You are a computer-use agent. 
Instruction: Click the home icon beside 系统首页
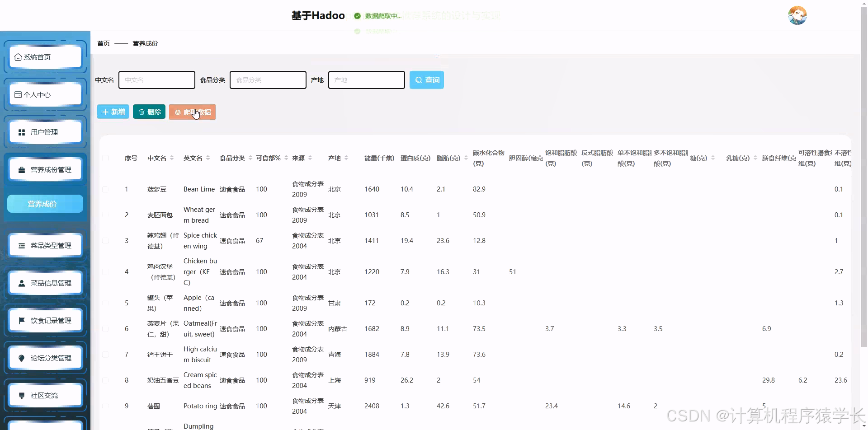(x=18, y=57)
